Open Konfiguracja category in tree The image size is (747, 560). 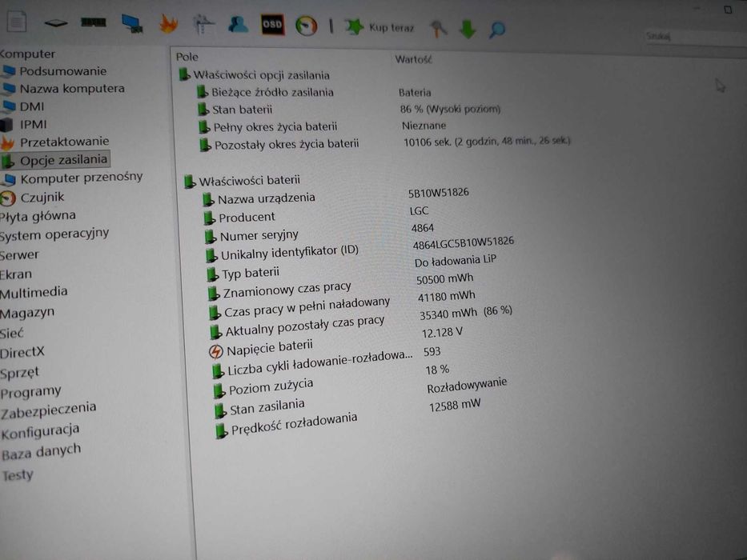[41, 432]
